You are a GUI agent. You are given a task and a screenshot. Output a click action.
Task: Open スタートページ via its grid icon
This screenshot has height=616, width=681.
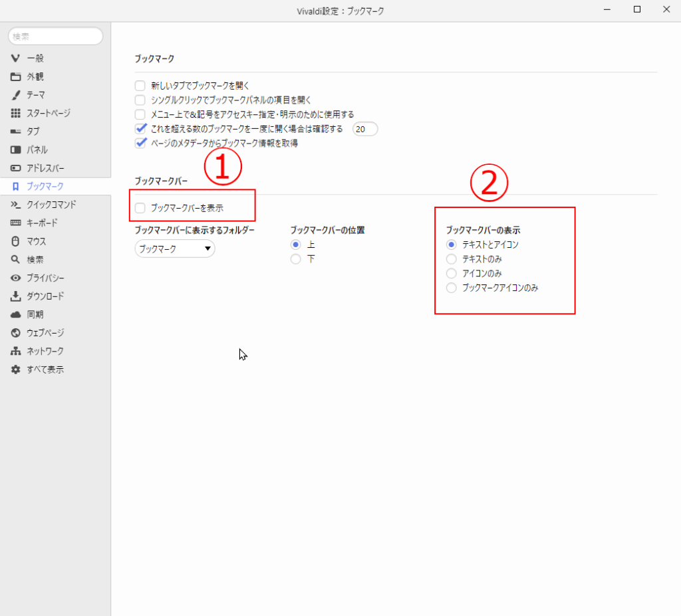point(15,114)
